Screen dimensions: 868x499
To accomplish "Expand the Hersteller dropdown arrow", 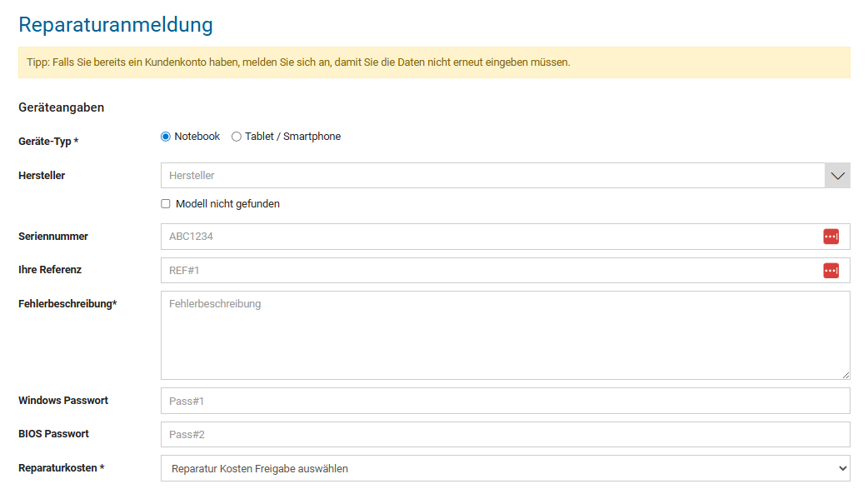I will click(837, 176).
